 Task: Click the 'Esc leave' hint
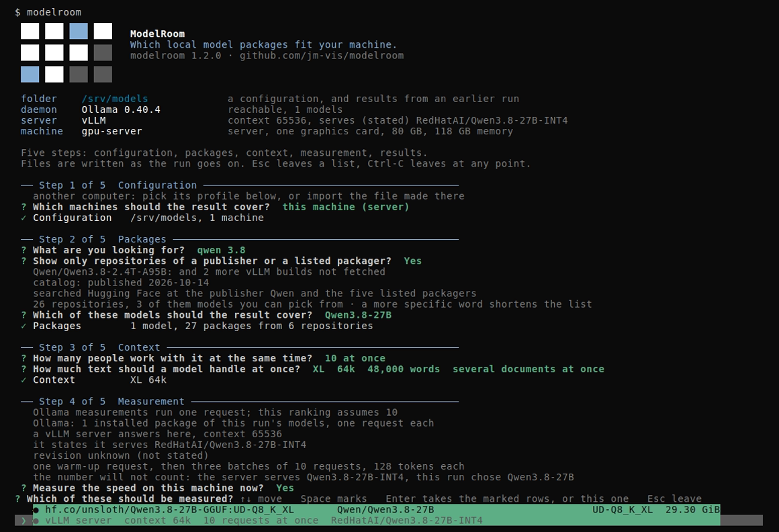pos(674,499)
